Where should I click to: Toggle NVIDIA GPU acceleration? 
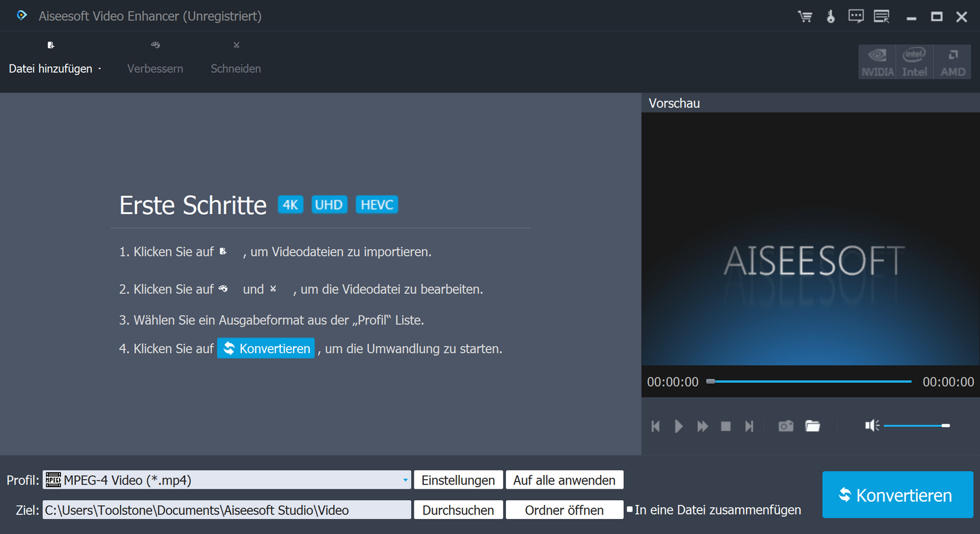tap(877, 62)
